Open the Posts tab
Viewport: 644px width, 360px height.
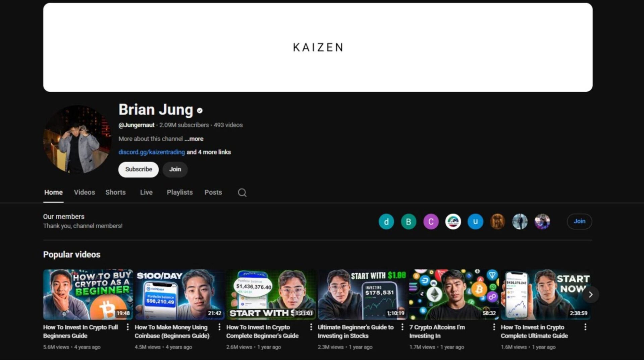[x=213, y=192]
